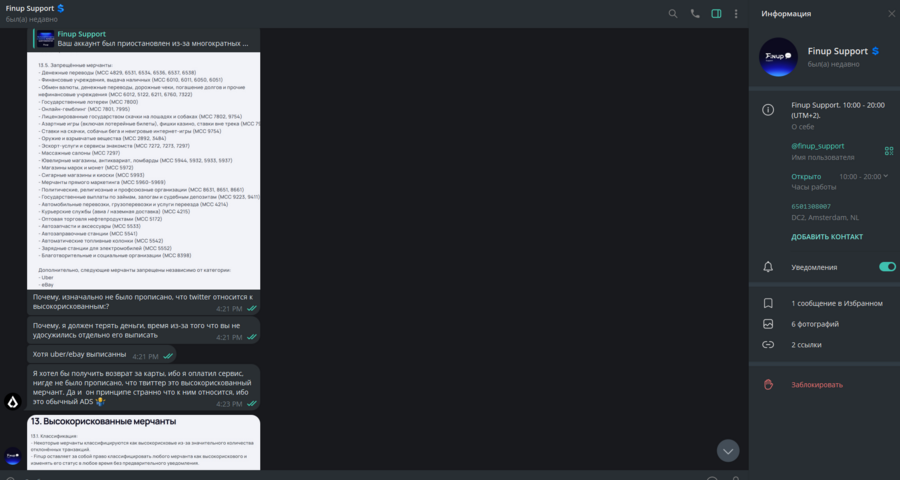
Task: Click the sender avatar beside refund message
Action: (13, 401)
